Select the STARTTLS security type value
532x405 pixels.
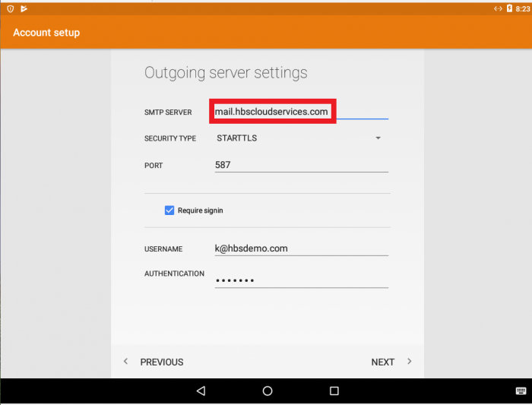pyautogui.click(x=237, y=138)
